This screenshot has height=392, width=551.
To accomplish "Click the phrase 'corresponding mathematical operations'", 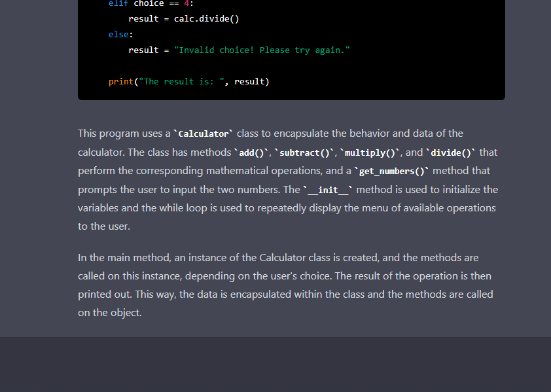I will 229,171.
